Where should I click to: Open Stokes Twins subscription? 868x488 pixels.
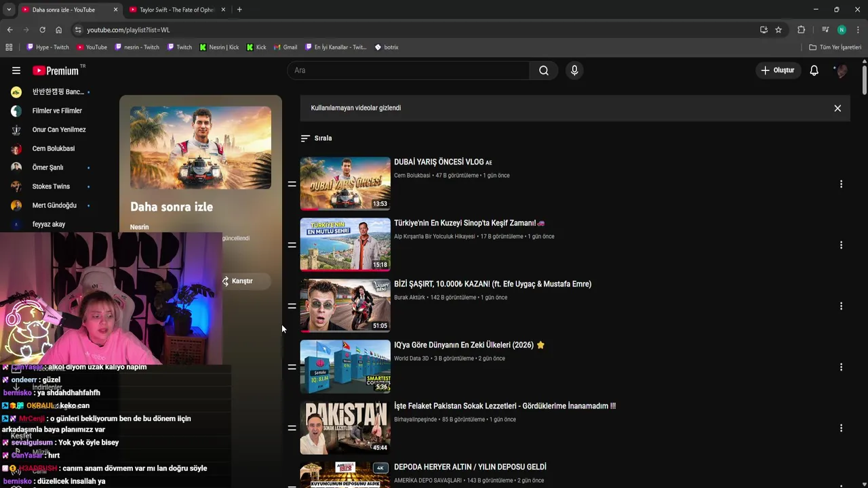tap(51, 186)
